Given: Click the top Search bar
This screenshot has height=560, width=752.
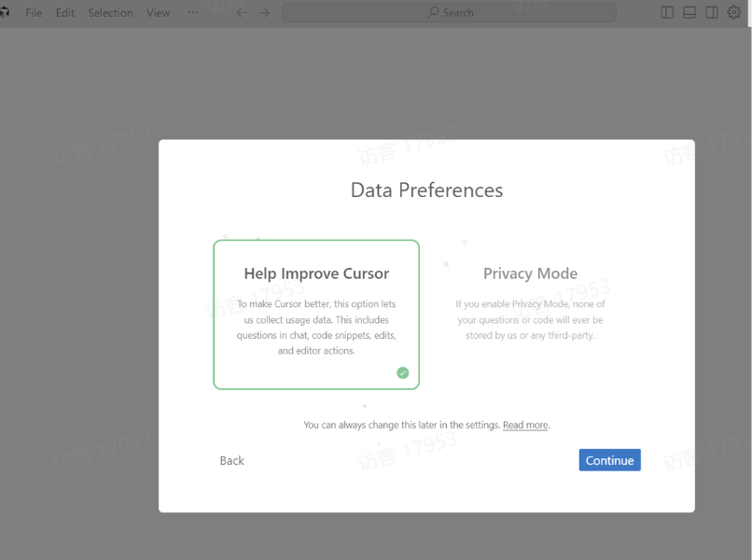Looking at the screenshot, I should click(449, 12).
